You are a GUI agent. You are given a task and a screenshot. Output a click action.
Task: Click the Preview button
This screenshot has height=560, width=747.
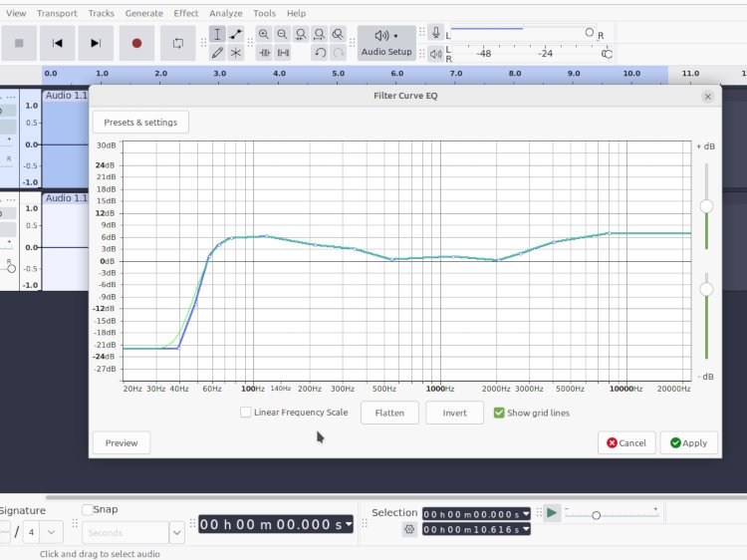click(122, 442)
